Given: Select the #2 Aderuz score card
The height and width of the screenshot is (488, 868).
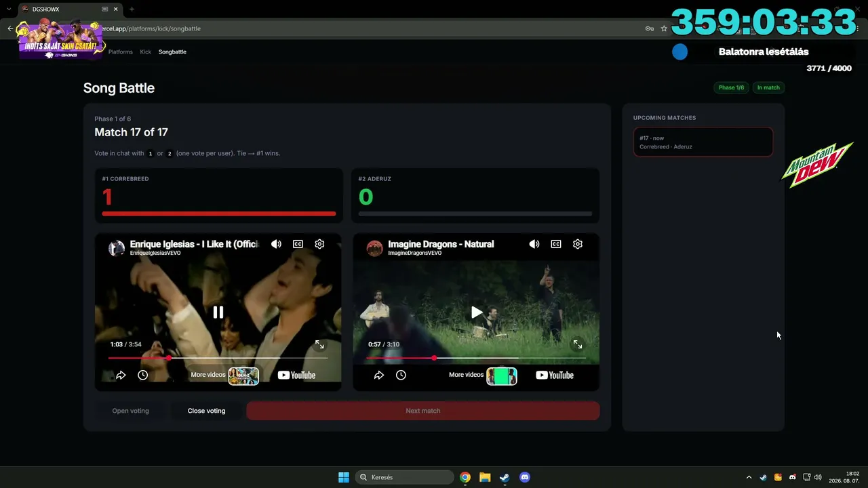Looking at the screenshot, I should coord(475,195).
